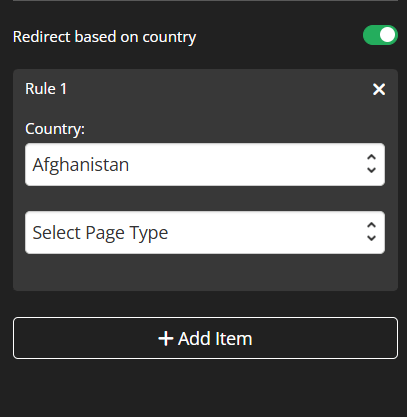
Task: Click the Select Page Type placeholder text
Action: point(100,233)
